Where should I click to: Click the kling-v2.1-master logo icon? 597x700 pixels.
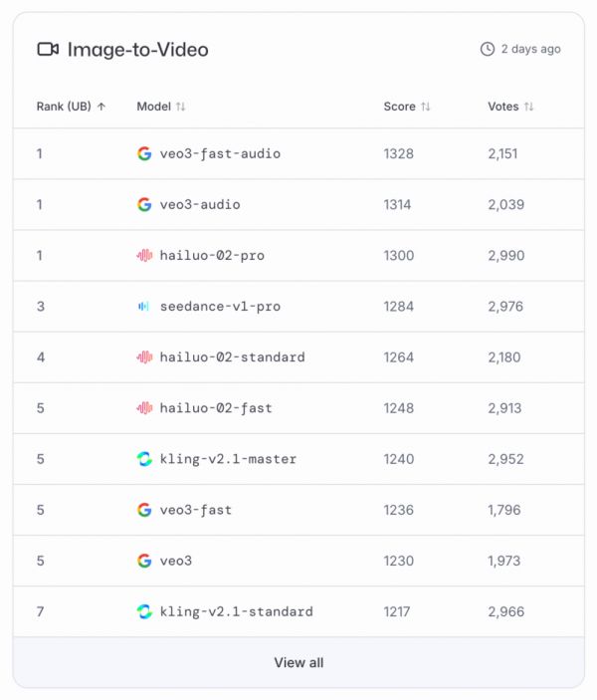(144, 459)
